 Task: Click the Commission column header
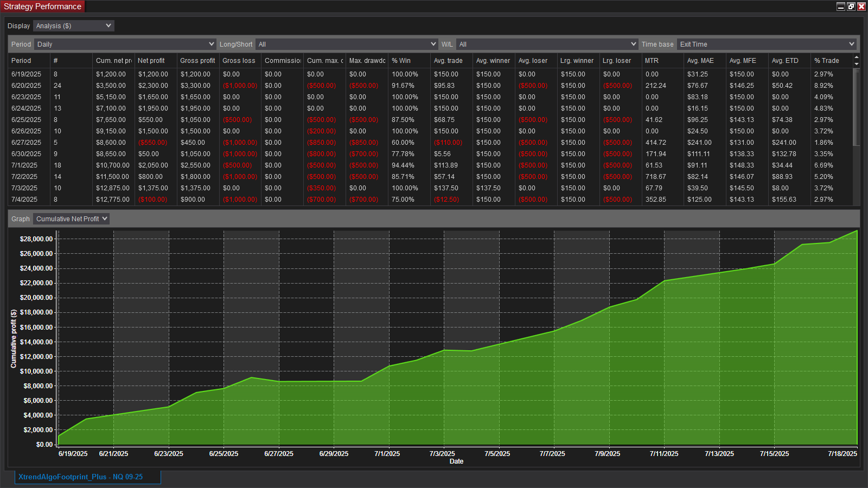click(x=283, y=60)
